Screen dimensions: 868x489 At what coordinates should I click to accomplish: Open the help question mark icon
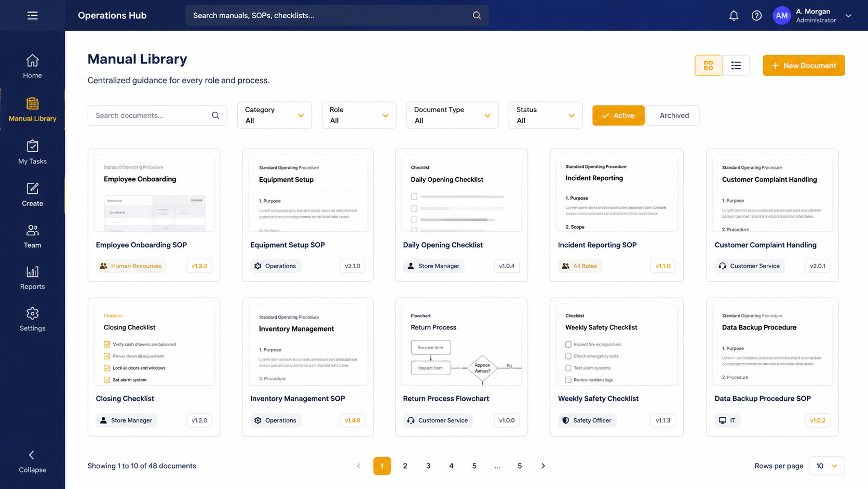[x=756, y=16]
